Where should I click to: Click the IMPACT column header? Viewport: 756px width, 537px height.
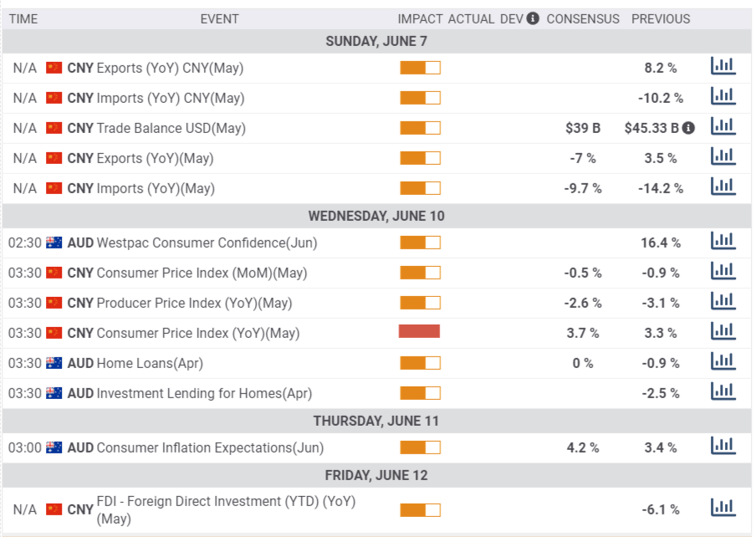click(420, 18)
